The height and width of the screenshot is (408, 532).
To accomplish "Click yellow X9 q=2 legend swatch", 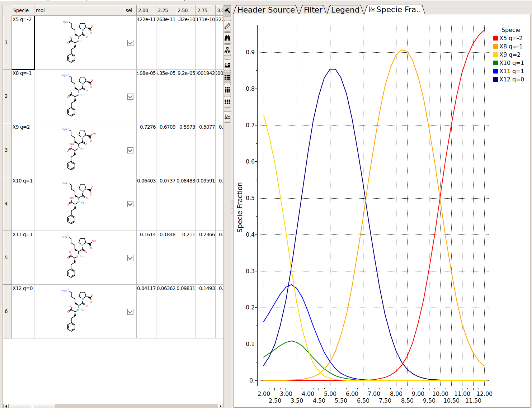I will pyautogui.click(x=495, y=55).
